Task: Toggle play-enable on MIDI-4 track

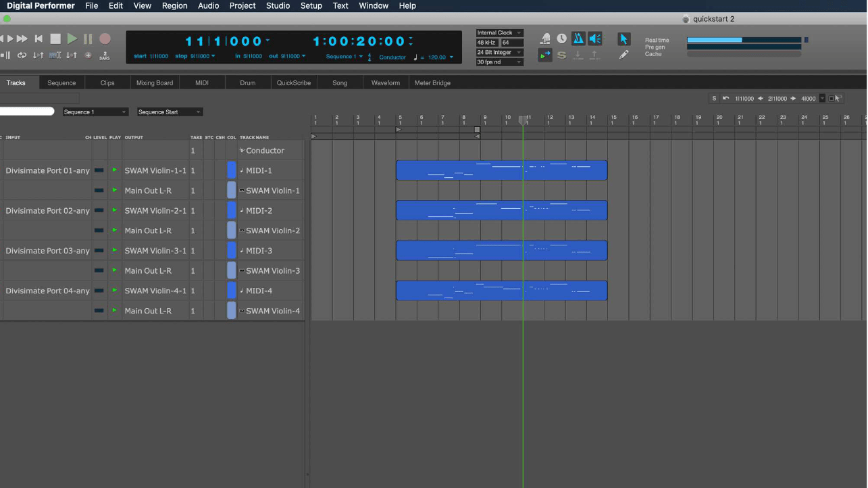Action: [x=115, y=291]
